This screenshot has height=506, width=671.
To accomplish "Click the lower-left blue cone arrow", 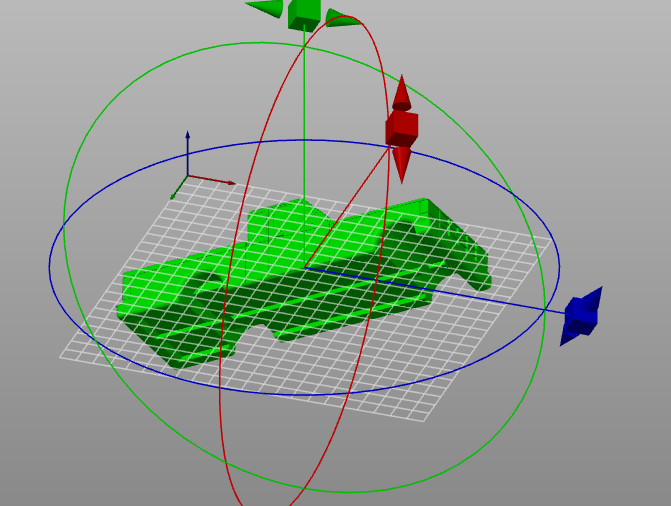I will coord(567,334).
